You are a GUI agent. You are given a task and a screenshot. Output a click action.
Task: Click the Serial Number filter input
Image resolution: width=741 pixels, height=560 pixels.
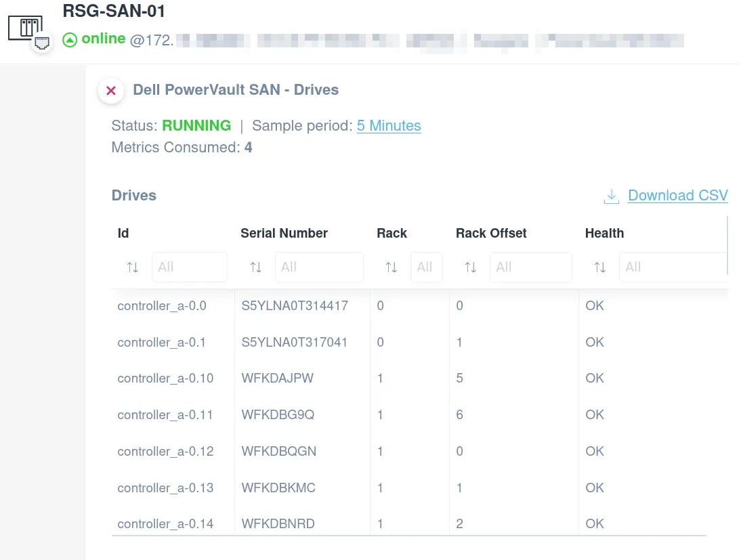pos(318,267)
